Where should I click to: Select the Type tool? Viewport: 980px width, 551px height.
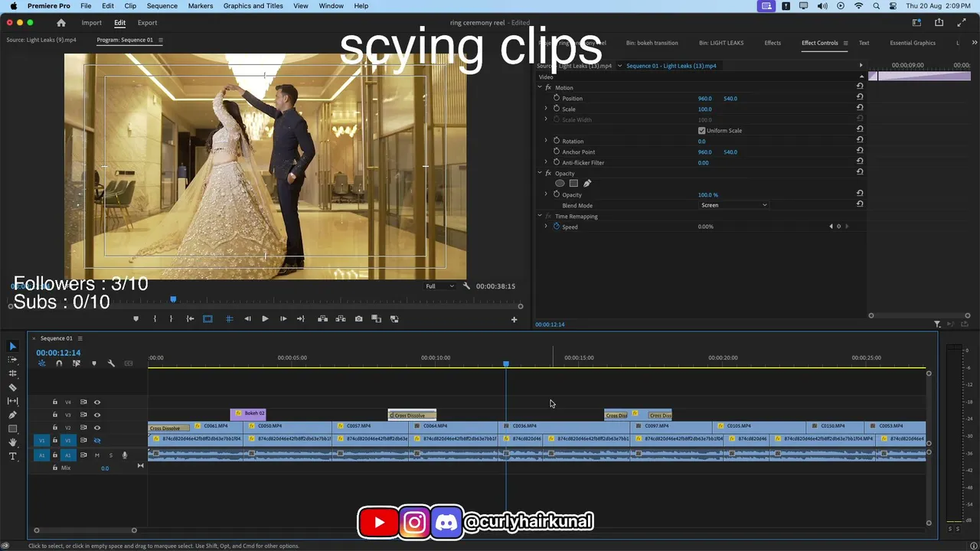[x=12, y=456]
